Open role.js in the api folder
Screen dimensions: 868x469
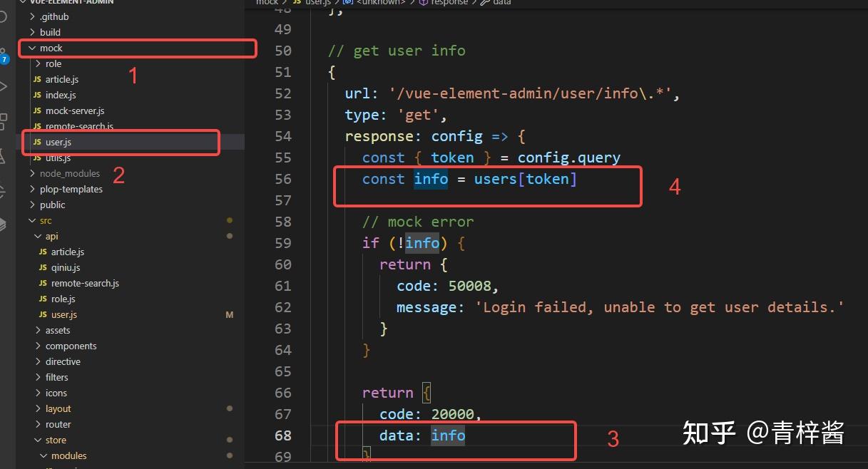click(x=63, y=299)
